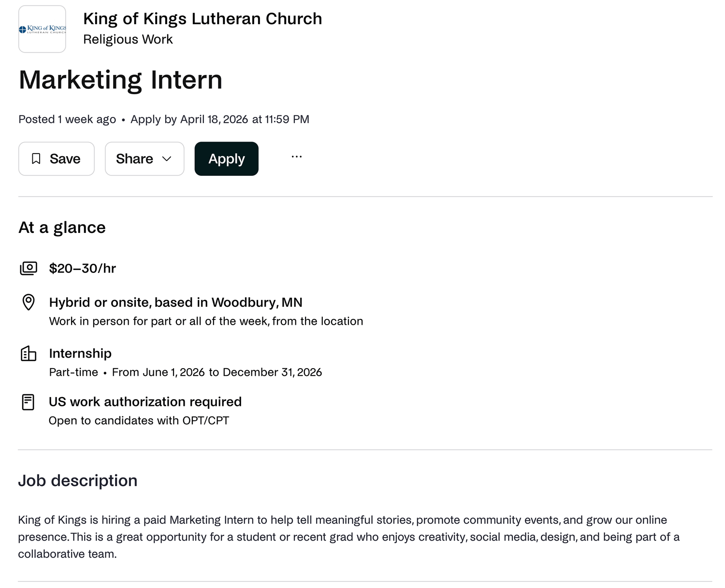Screen dimensions: 725x588
Task: Click the building icon next to Internship
Action: coord(29,354)
